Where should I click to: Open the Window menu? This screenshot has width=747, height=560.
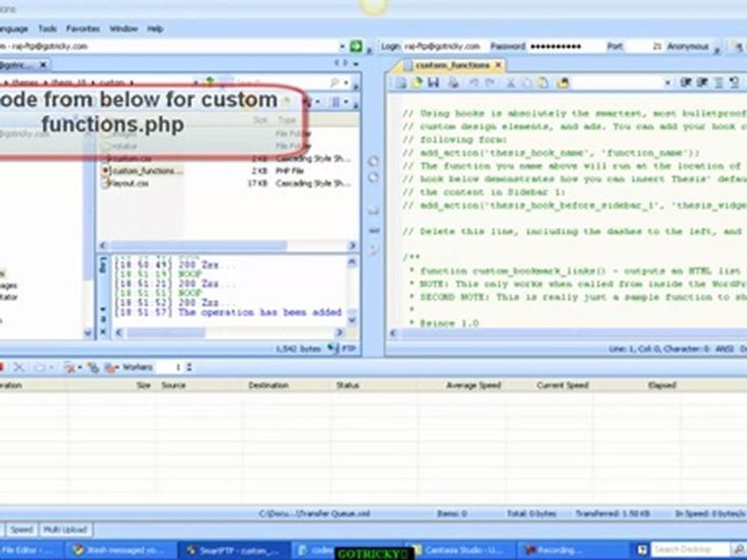tap(124, 29)
